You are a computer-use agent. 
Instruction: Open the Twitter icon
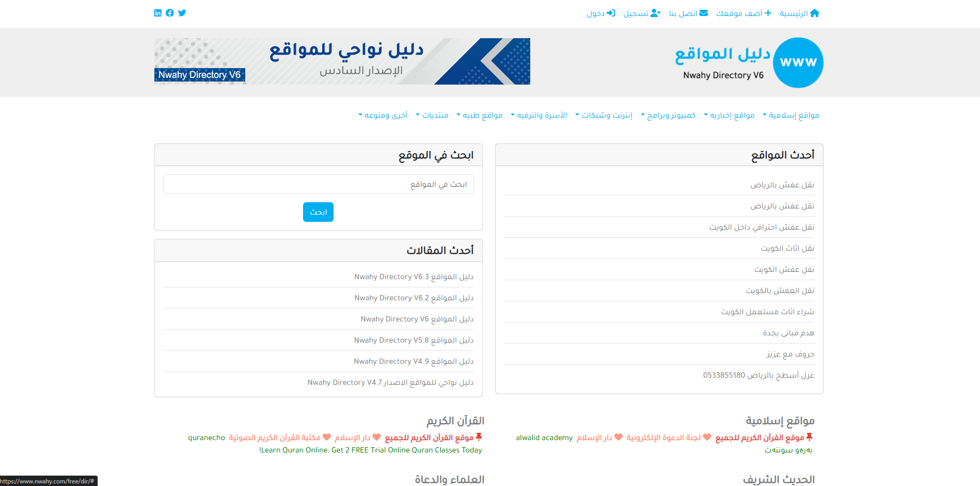(x=182, y=12)
